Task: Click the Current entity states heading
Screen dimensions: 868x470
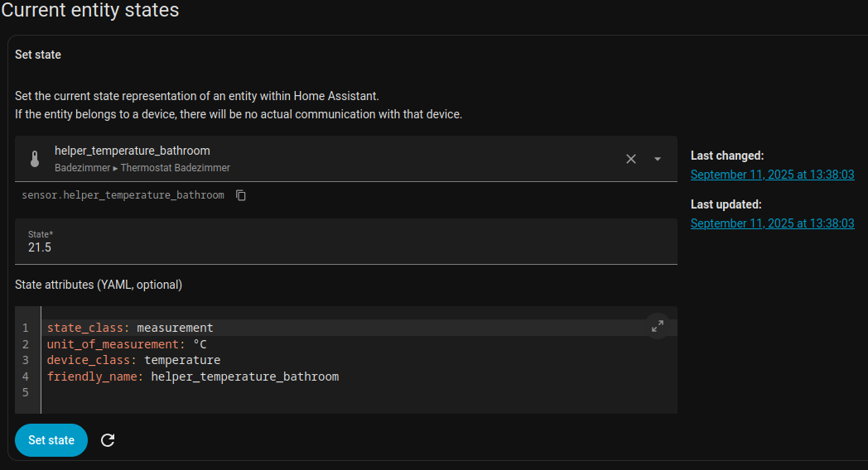Action: click(89, 11)
